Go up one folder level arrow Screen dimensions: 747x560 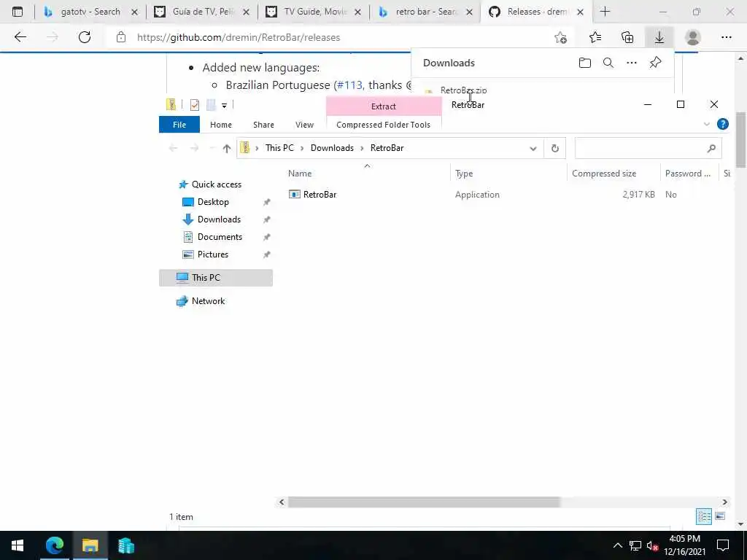[226, 148]
